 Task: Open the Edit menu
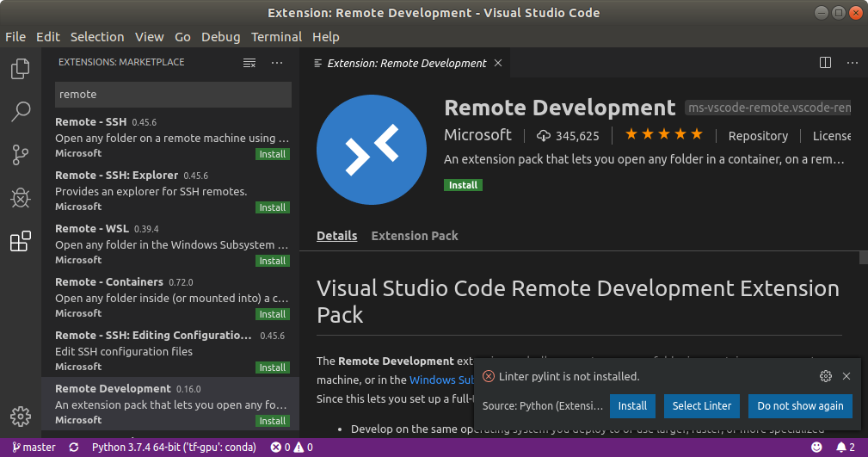(48, 37)
